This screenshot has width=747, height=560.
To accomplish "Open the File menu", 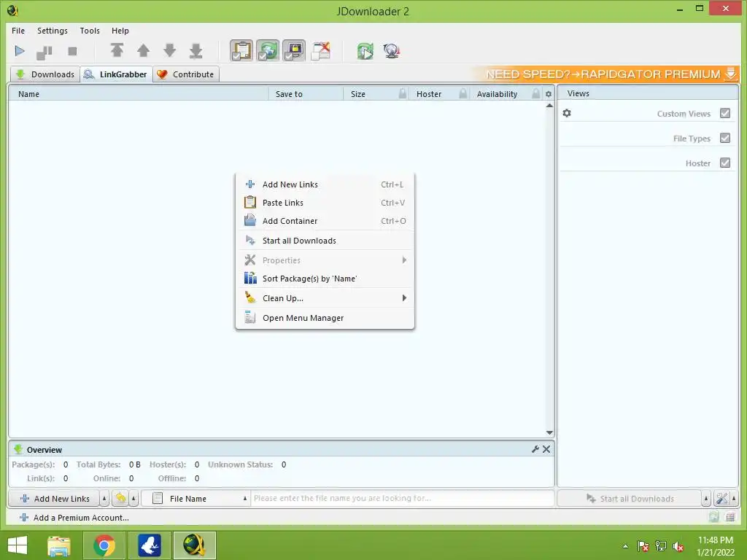I will coord(18,31).
